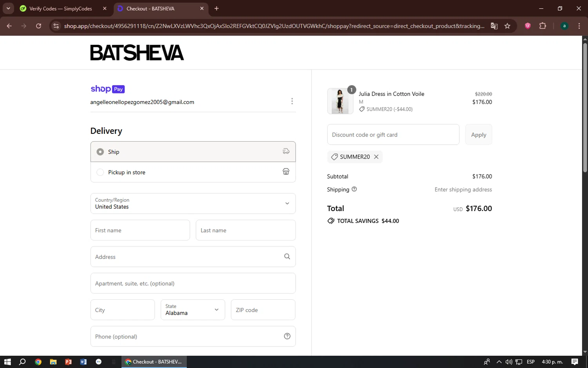Click the ZIP code field
This screenshot has height=368, width=588.
[263, 310]
